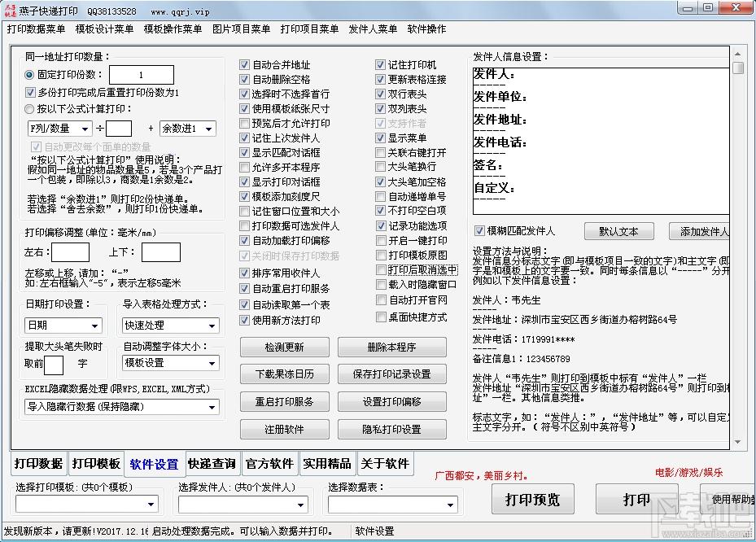Uncheck 自动合并地址 checkbox
The width and height of the screenshot is (756, 542).
pos(244,64)
